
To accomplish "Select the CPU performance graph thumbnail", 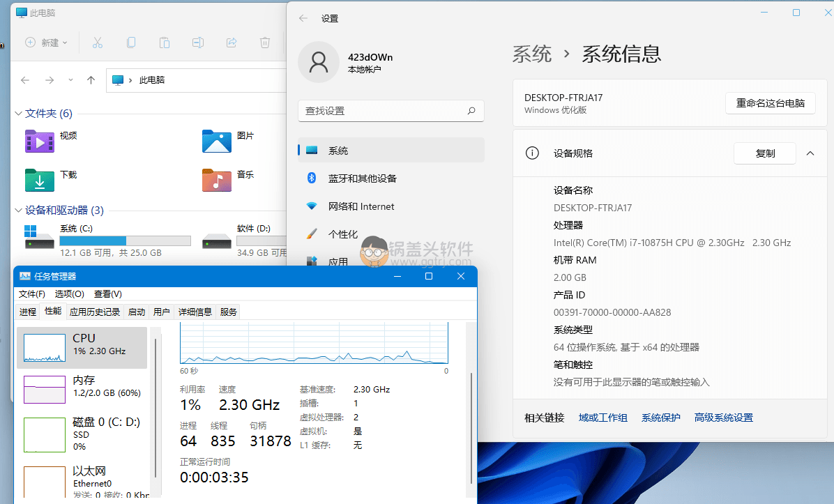I will coord(45,349).
